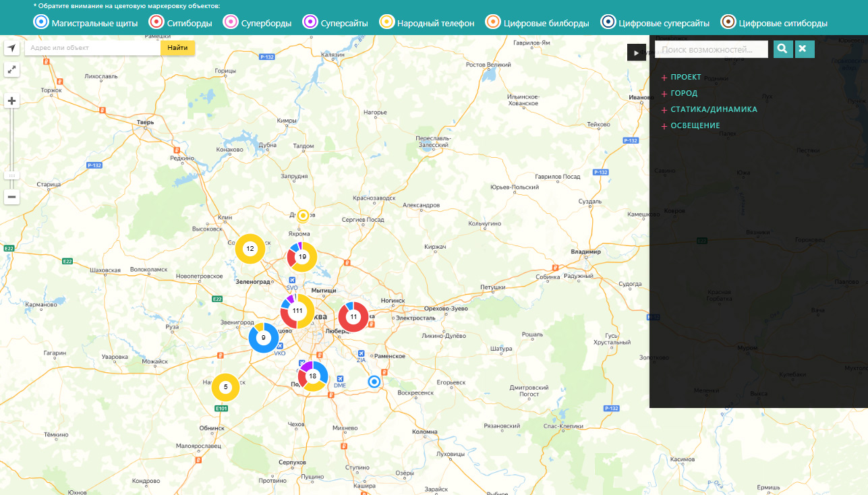
Task: Toggle the Цифровые билборды legend filter
Action: (x=537, y=23)
